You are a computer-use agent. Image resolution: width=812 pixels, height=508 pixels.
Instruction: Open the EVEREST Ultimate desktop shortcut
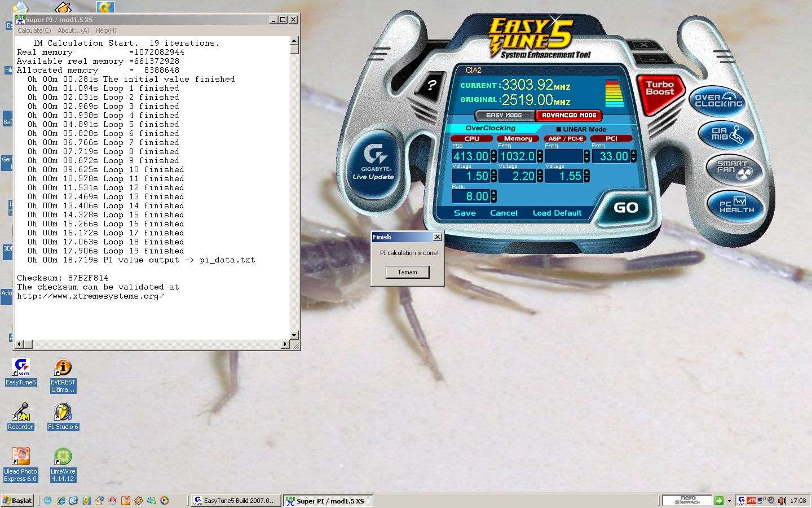pos(63,376)
